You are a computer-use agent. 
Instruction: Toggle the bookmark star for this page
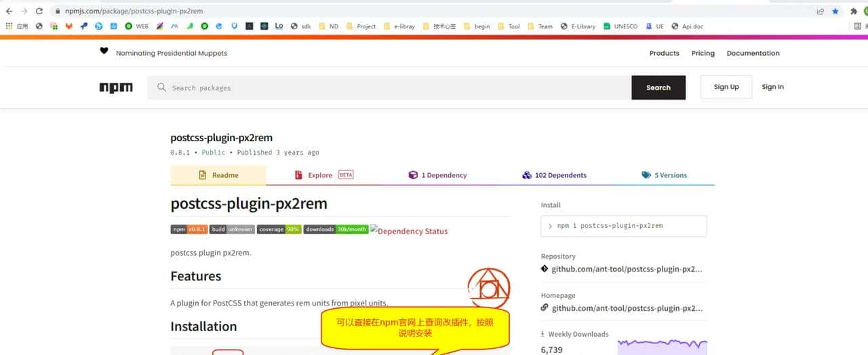coord(835,11)
